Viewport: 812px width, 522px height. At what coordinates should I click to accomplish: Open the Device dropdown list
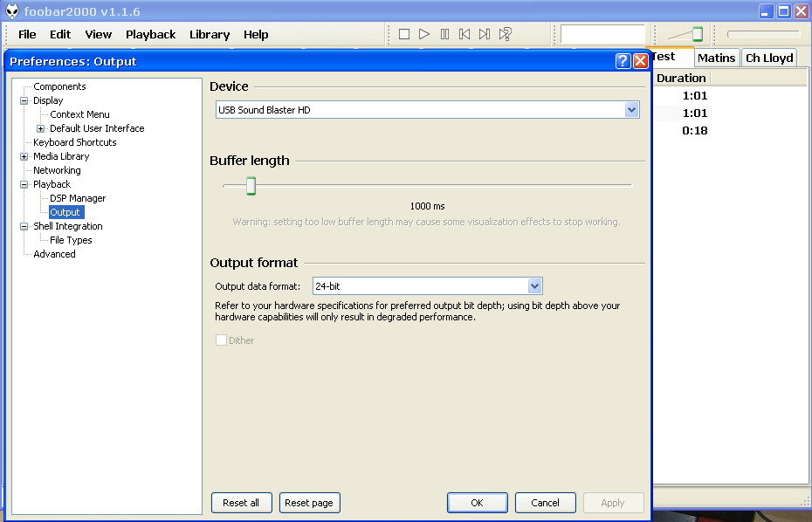pyautogui.click(x=630, y=110)
